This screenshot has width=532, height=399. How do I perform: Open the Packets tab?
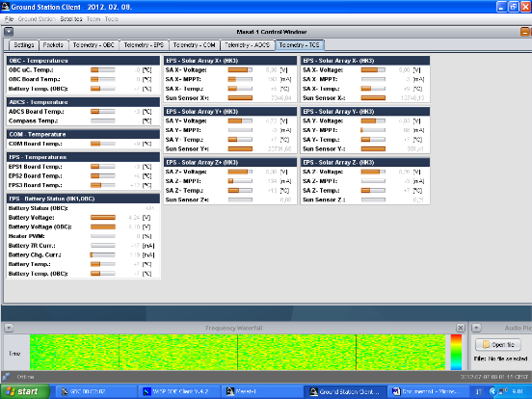53,45
